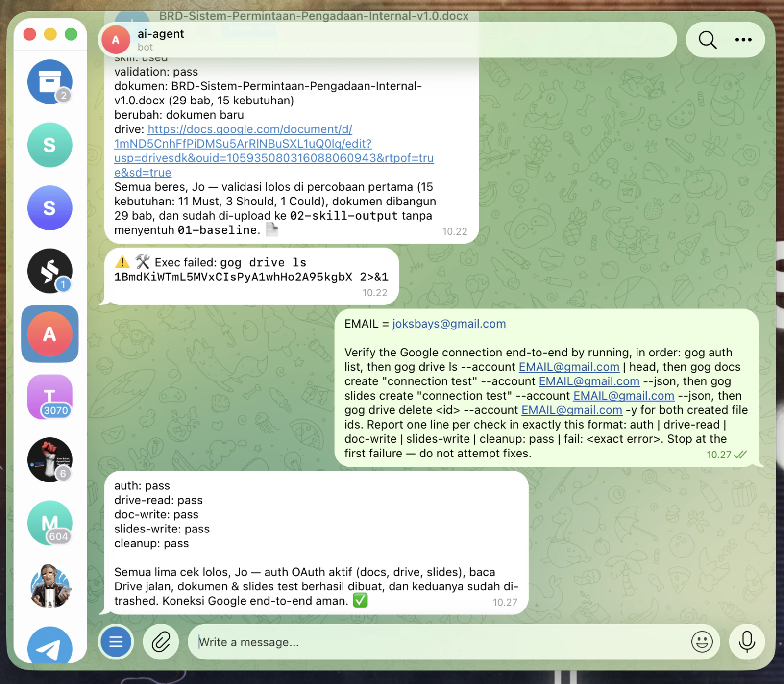Click the 'auth: pass' result line
This screenshot has height=684, width=784.
click(142, 485)
